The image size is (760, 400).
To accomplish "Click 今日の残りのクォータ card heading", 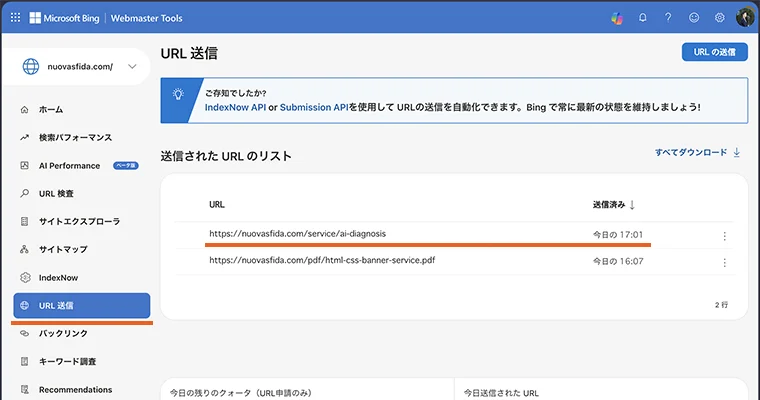I will (241, 393).
